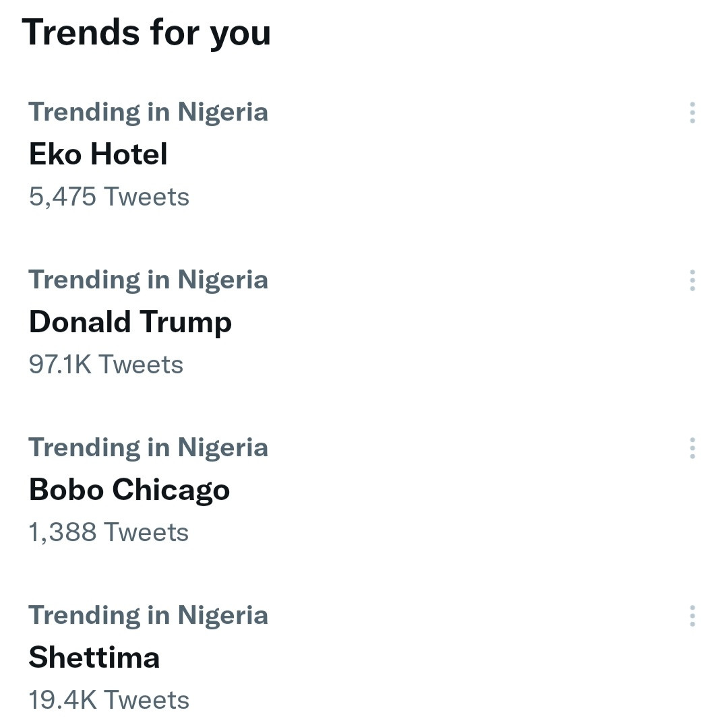The height and width of the screenshot is (727, 728).
Task: Click Trending in Nigeria label above Donald Trump
Action: [x=148, y=280]
